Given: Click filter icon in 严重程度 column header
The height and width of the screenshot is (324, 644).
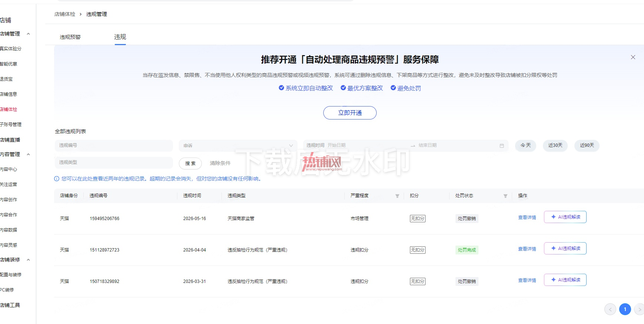Looking at the screenshot, I should [x=397, y=196].
